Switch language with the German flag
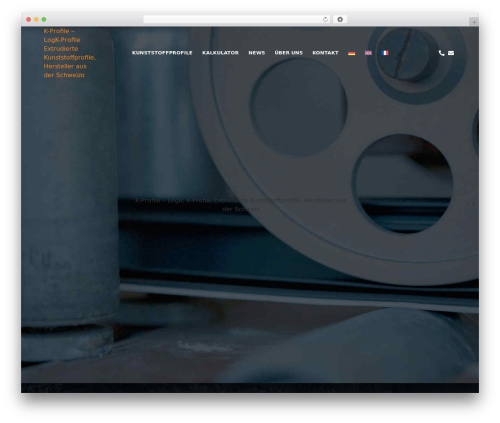 point(351,53)
